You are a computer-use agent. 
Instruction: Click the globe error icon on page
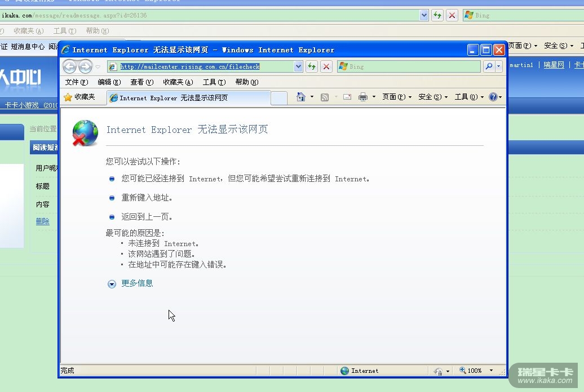[85, 133]
